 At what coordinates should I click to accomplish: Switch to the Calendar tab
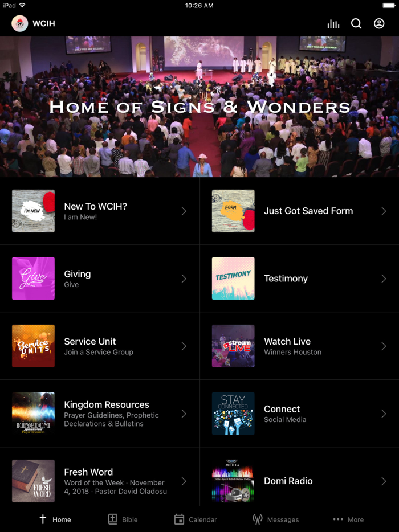(x=196, y=519)
